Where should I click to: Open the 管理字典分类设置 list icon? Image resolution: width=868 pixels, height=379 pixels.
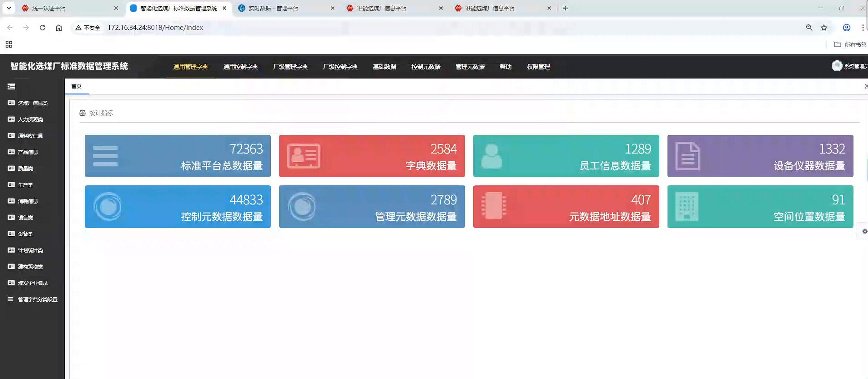tap(11, 299)
